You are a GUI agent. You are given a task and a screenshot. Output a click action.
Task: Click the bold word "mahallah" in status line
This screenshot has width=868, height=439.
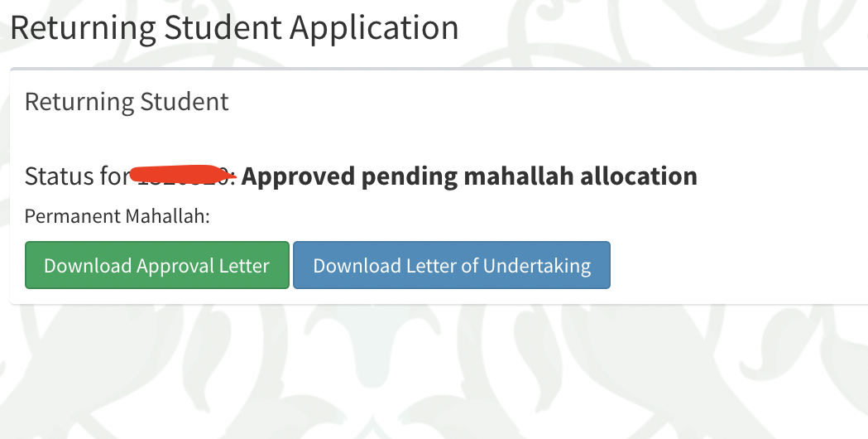point(519,176)
